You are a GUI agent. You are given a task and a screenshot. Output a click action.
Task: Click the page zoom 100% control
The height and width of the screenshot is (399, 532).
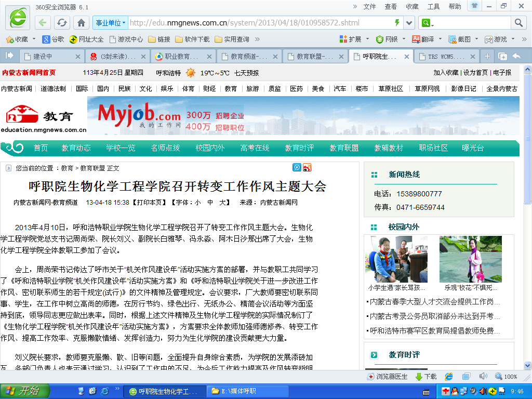[507, 377]
